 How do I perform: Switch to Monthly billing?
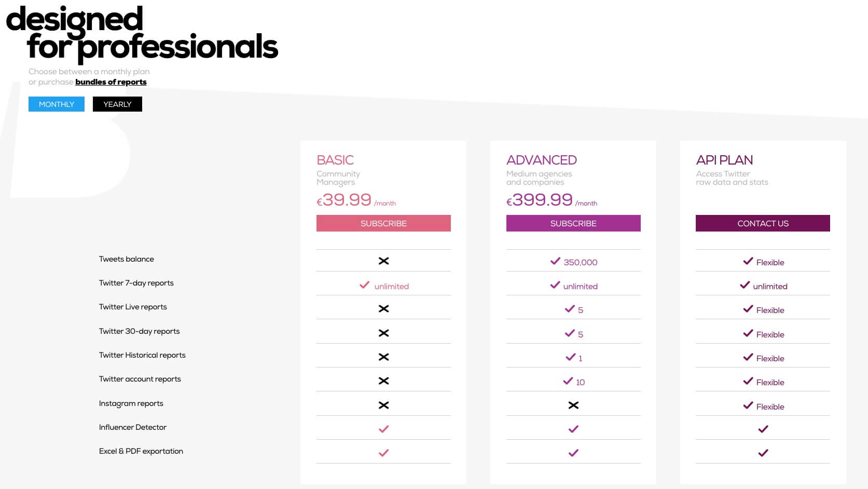(57, 104)
